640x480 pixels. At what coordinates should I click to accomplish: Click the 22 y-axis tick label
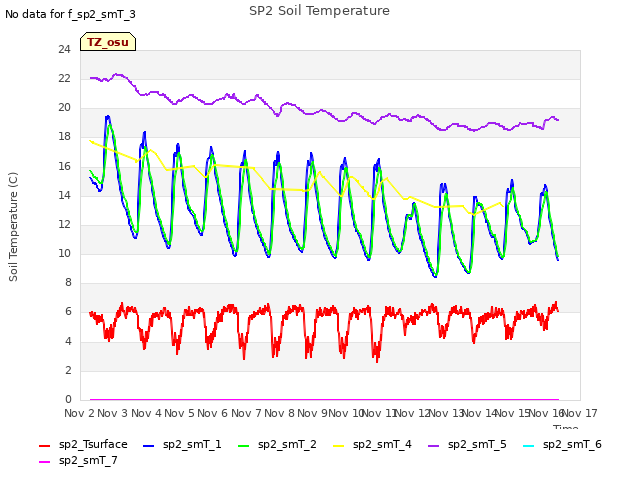tap(64, 79)
